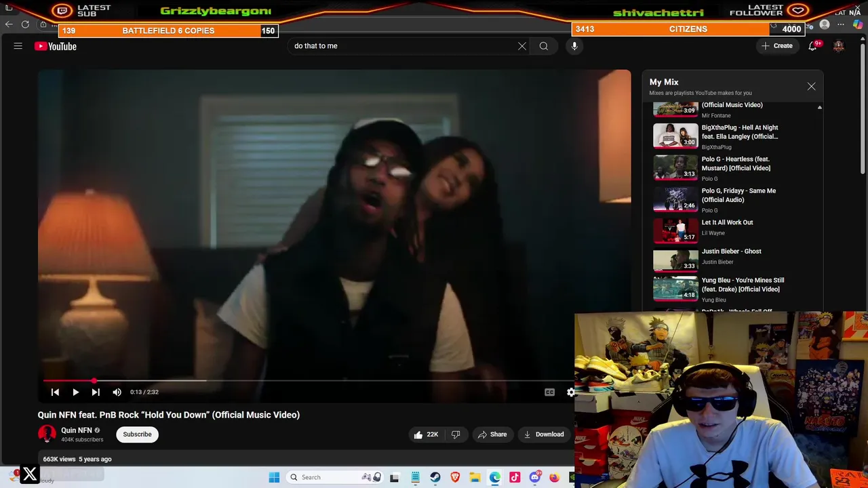The image size is (868, 488).
Task: Click the taskbar Search box
Action: click(x=336, y=477)
